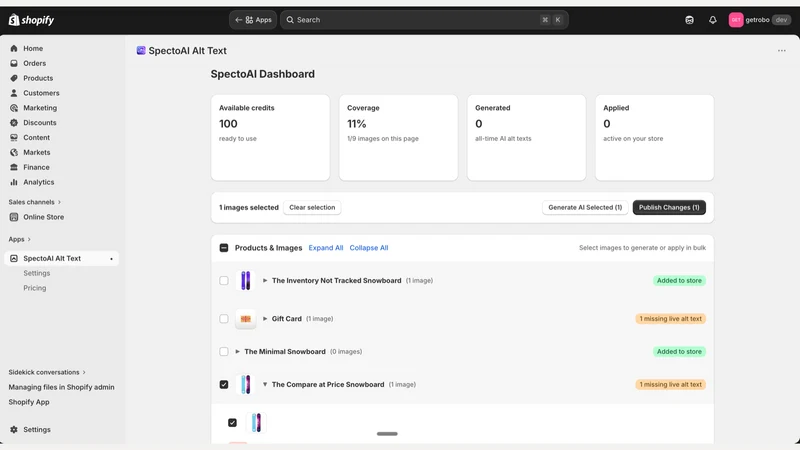800x450 pixels.
Task: Click the Discounts badge icon
Action: pos(14,122)
